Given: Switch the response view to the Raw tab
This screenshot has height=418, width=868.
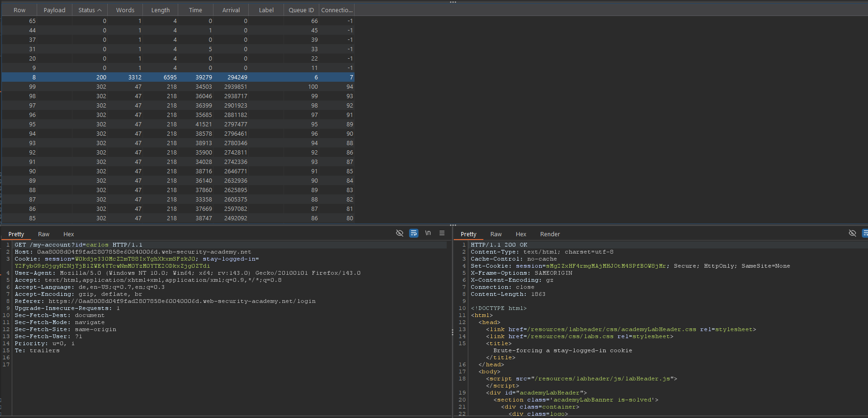Looking at the screenshot, I should click(496, 234).
